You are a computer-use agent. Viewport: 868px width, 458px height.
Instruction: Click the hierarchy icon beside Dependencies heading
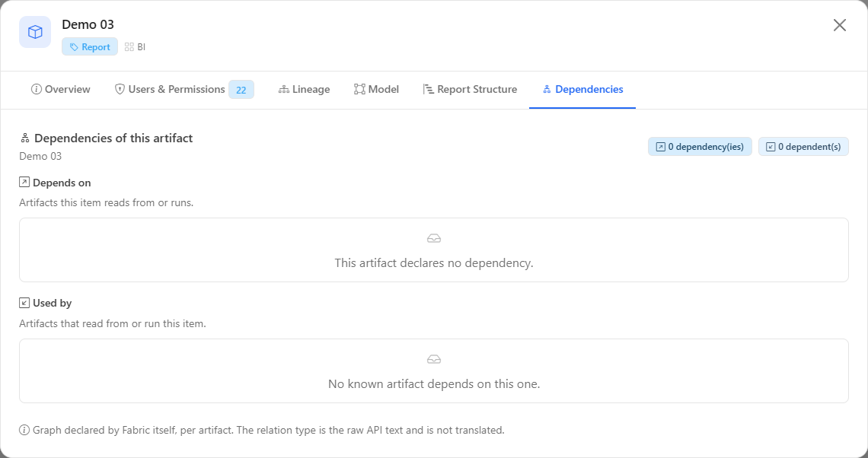click(24, 138)
